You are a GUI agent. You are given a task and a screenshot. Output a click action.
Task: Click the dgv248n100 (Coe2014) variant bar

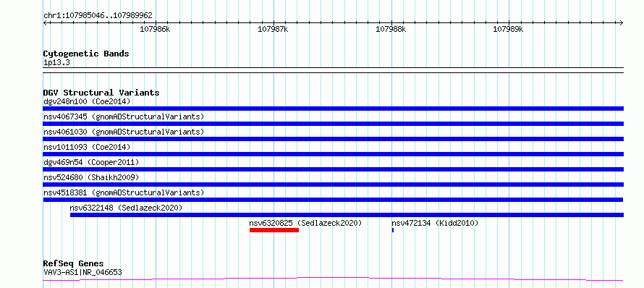click(333, 109)
